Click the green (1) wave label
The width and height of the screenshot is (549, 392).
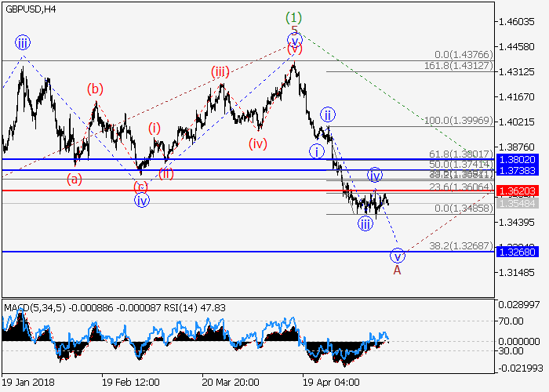coord(294,16)
